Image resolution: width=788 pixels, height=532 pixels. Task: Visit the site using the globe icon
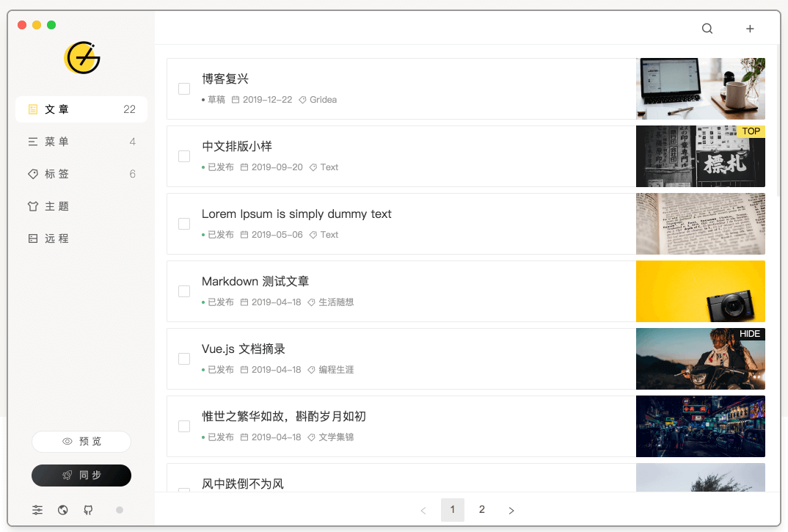62,509
